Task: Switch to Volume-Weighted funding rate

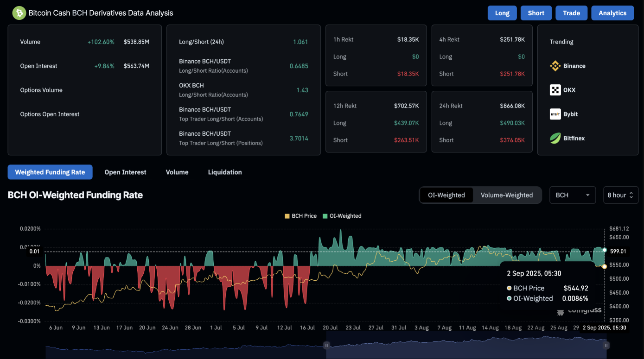Action: click(x=506, y=195)
